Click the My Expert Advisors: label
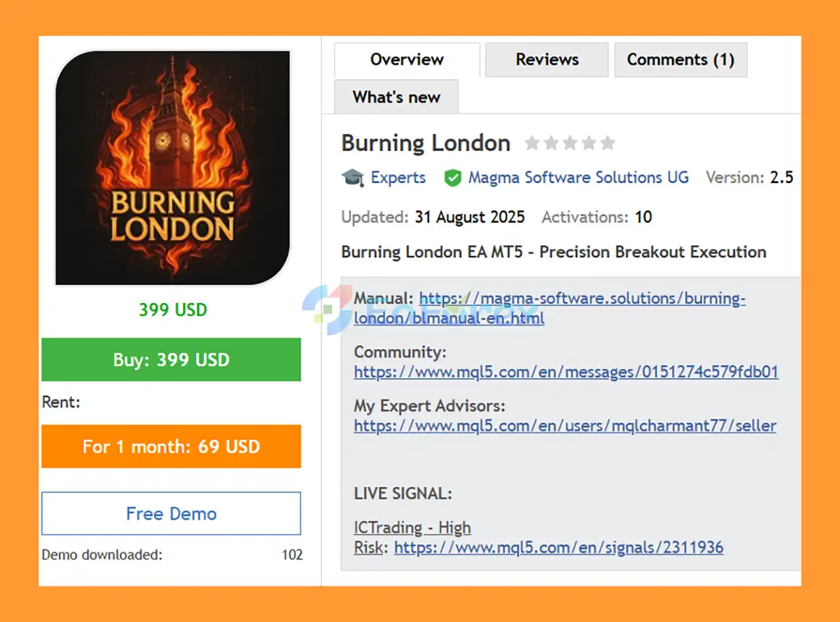 [429, 406]
